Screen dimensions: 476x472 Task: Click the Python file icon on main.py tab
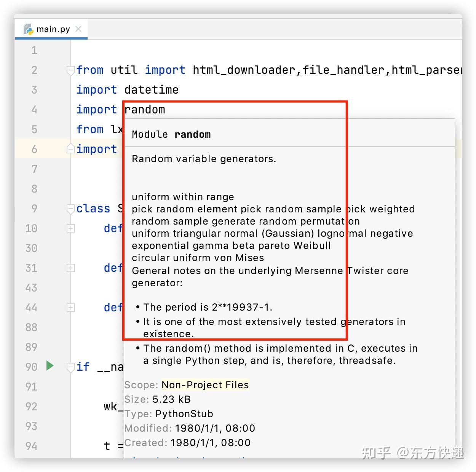(x=28, y=29)
